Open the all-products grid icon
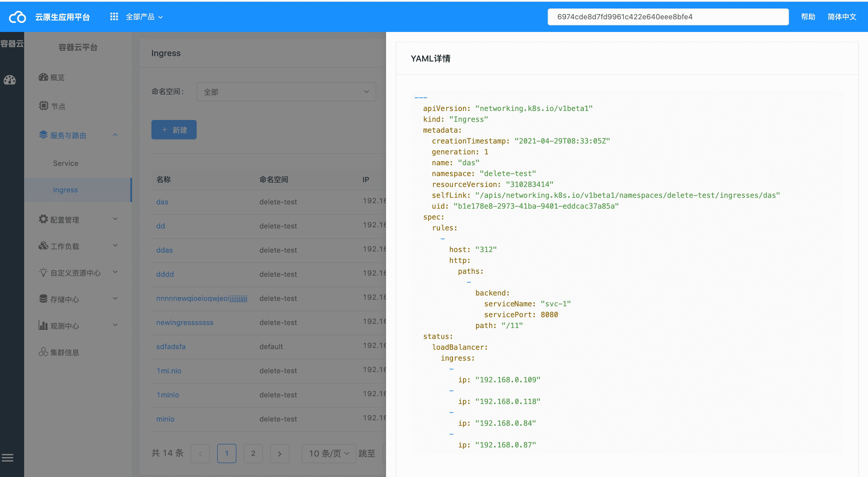The width and height of the screenshot is (868, 477). pos(114,17)
